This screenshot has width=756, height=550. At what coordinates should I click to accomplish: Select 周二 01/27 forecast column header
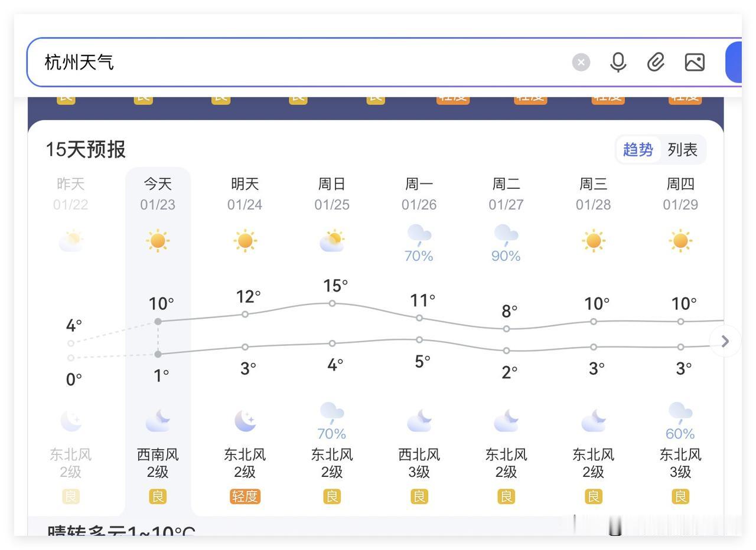coord(506,194)
